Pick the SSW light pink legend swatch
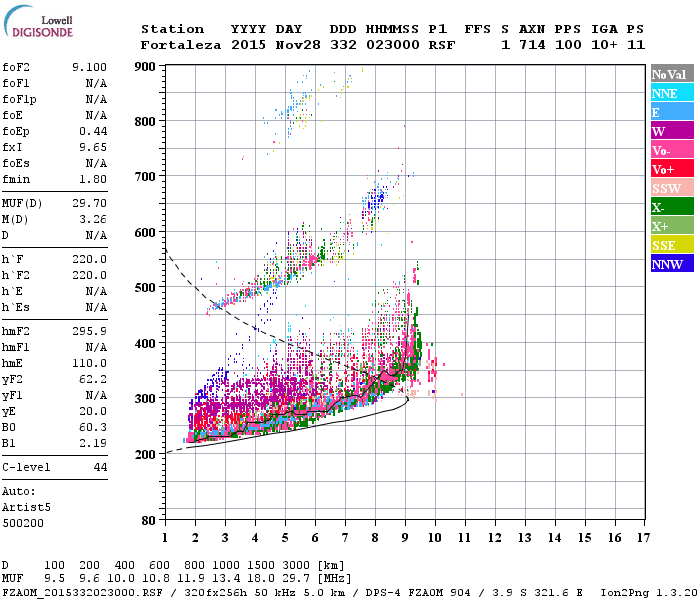Screen dimensions: 700x600 pos(672,188)
